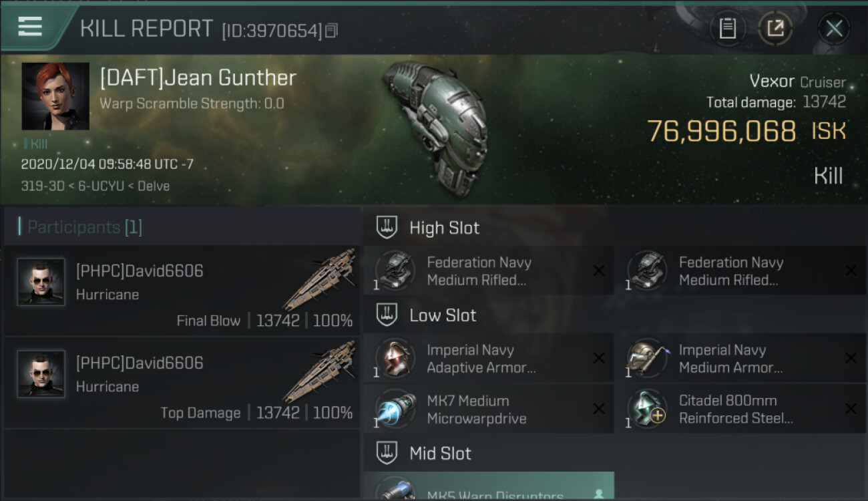Screen dimensions: 868x501
Task: Toggle X beside Citadel 800mm Reinforced Steel
Action: click(x=851, y=409)
